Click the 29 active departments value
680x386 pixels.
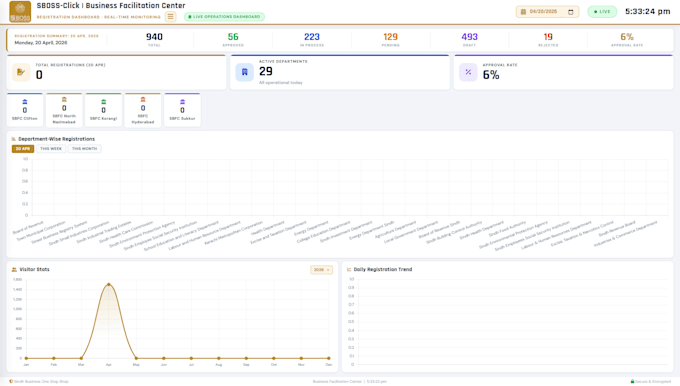tap(266, 71)
